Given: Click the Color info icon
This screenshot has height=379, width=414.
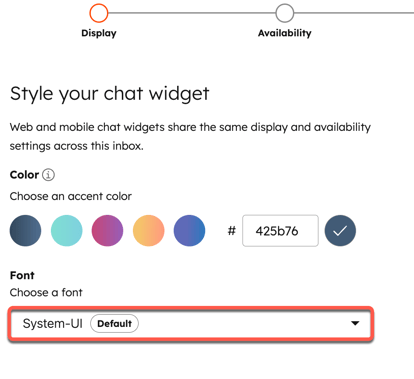Looking at the screenshot, I should point(48,175).
